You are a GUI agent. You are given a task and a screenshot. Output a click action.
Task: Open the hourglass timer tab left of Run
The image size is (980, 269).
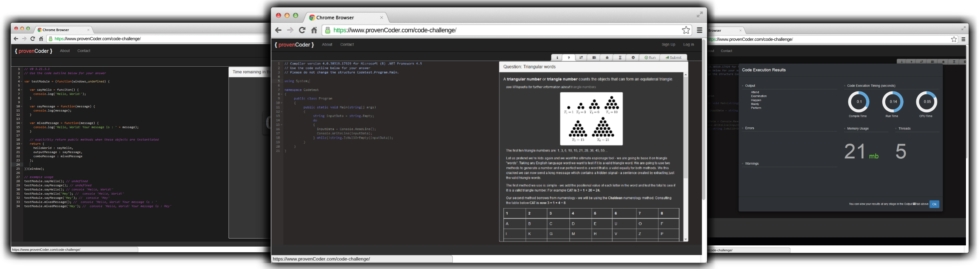coord(620,57)
